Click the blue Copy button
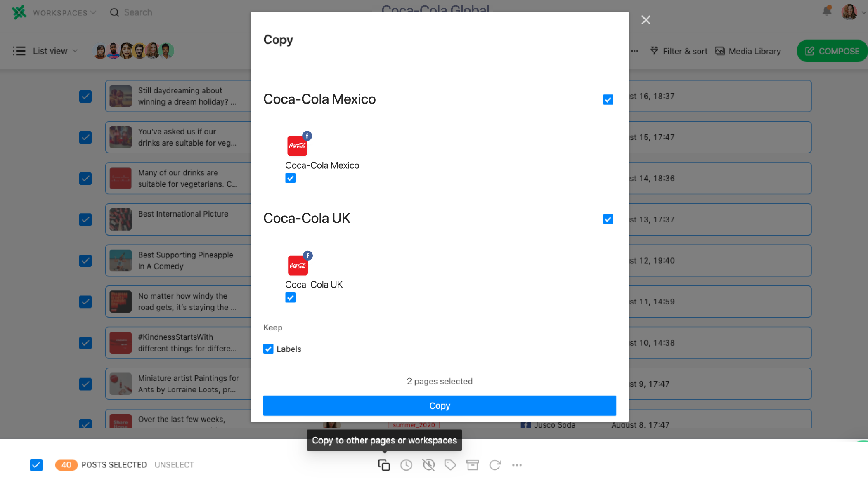This screenshot has width=868, height=495. point(440,405)
